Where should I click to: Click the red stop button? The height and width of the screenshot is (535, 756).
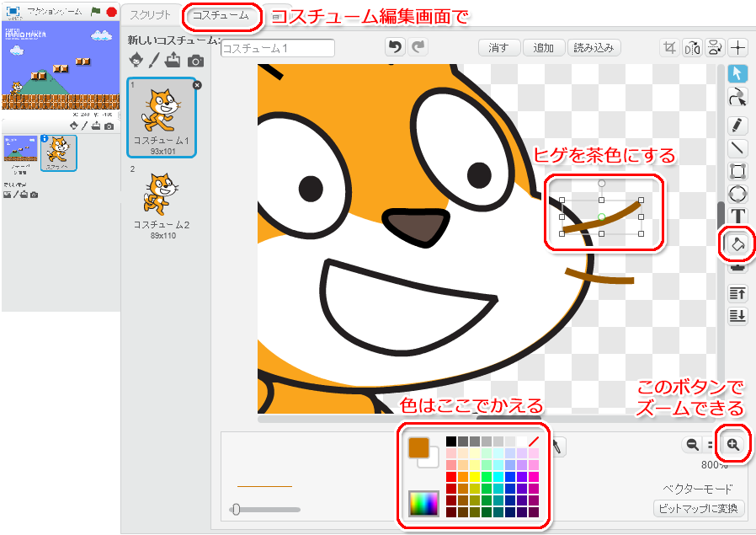[111, 12]
